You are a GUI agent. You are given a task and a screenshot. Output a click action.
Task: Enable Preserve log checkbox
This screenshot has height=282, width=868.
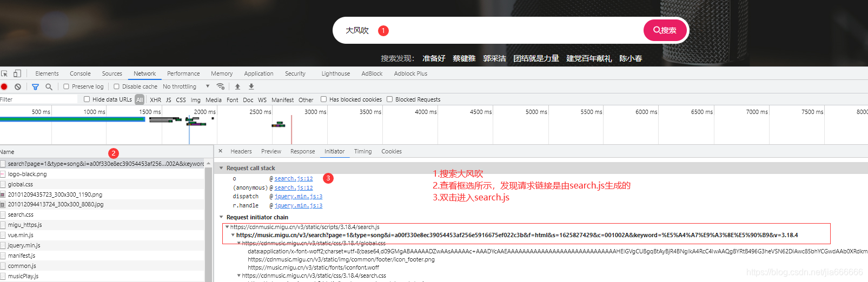click(66, 86)
